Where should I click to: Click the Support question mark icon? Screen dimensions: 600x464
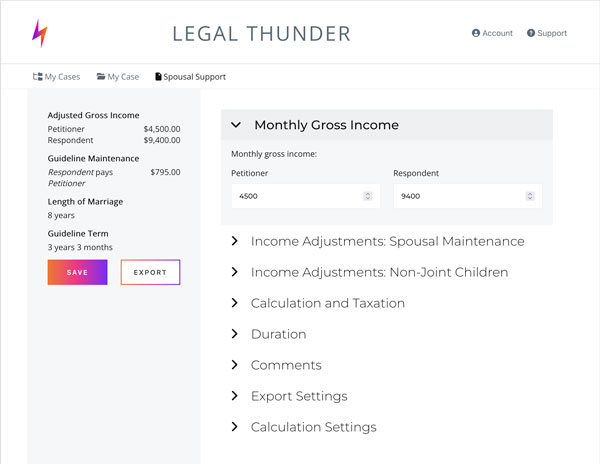click(531, 33)
